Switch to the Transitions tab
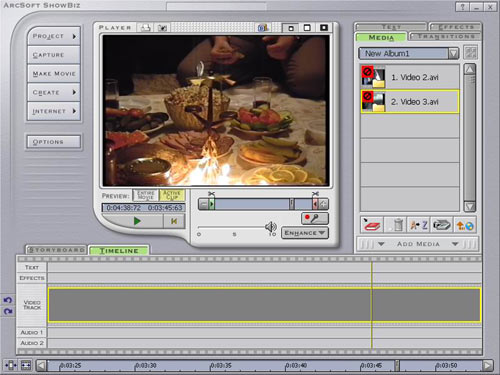This screenshot has width=500, height=375. pyautogui.click(x=446, y=36)
